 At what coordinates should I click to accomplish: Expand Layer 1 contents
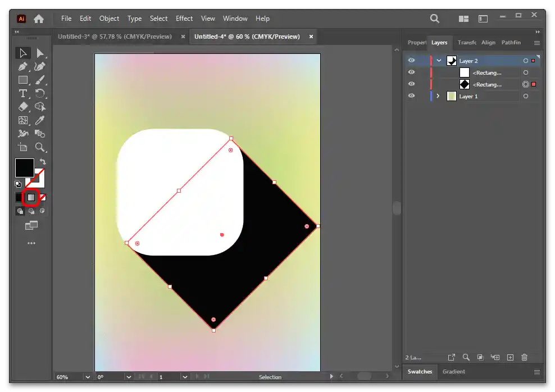click(438, 96)
